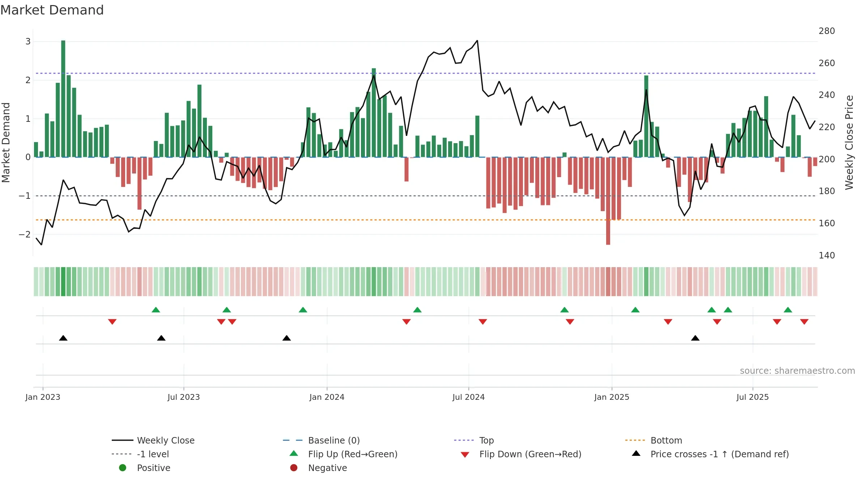Click the source: sharemaestro.com text
Image resolution: width=868 pixels, height=488 pixels.
pyautogui.click(x=797, y=371)
